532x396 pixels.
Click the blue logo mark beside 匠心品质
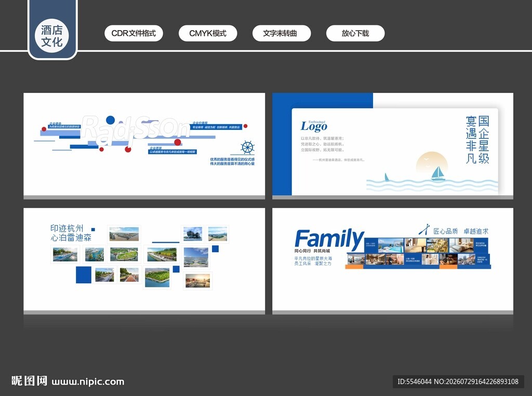point(424,230)
